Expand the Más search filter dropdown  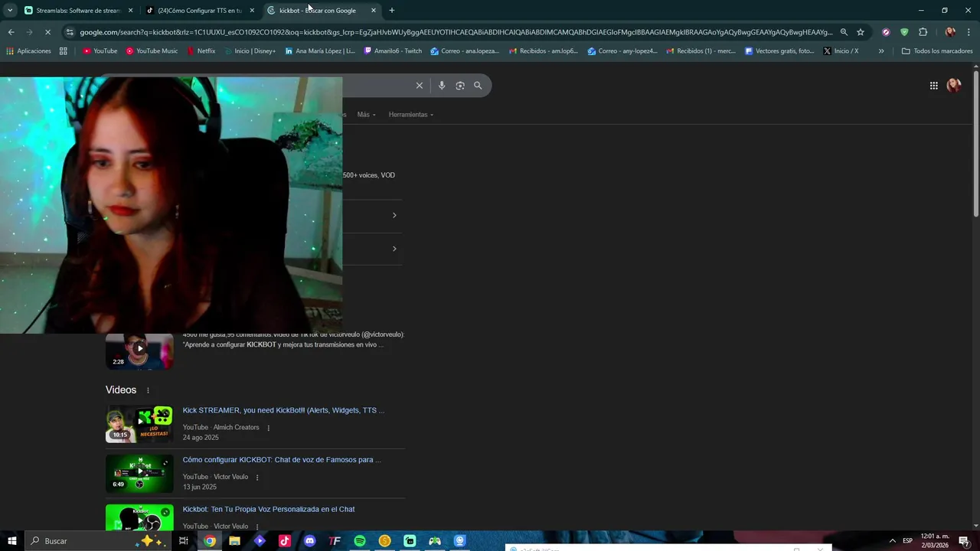366,115
